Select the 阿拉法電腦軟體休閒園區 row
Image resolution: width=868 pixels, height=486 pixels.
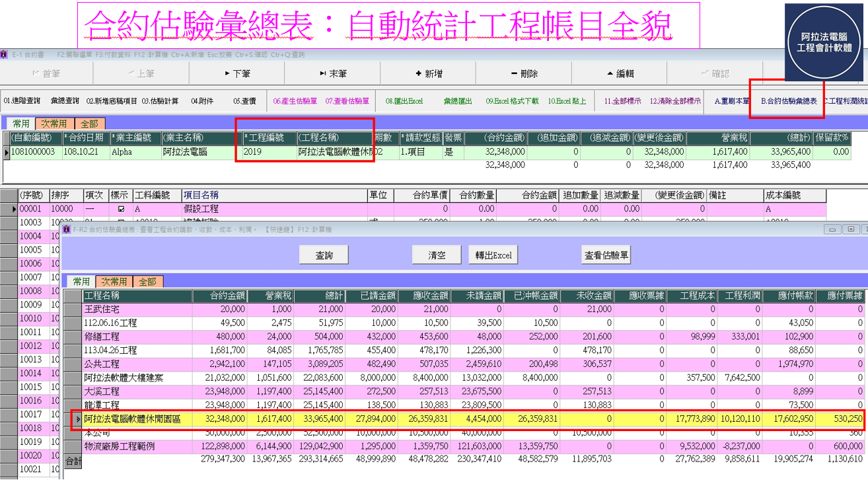click(x=462, y=419)
